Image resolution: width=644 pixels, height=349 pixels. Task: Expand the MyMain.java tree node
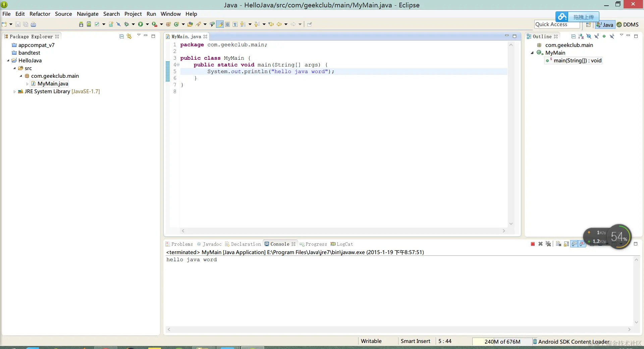[27, 84]
